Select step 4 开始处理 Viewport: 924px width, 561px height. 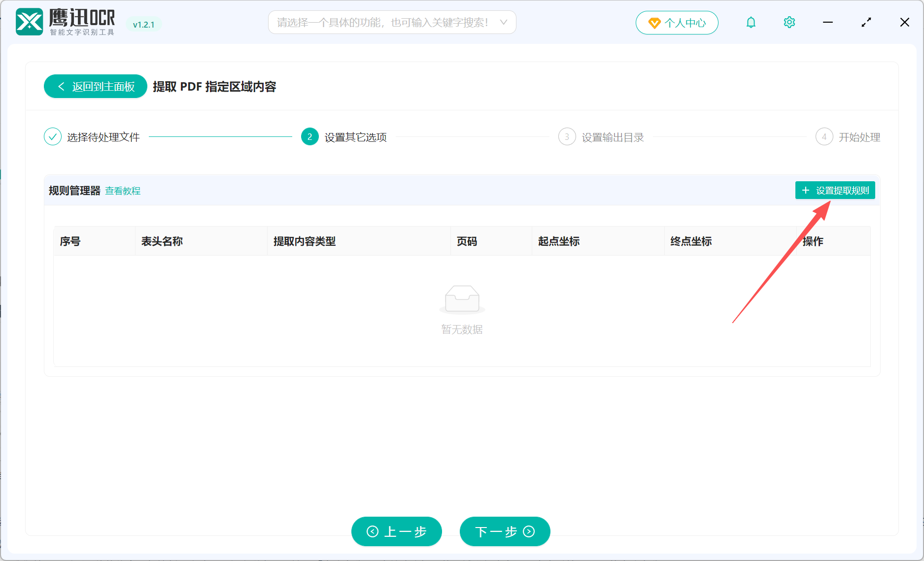(x=848, y=137)
